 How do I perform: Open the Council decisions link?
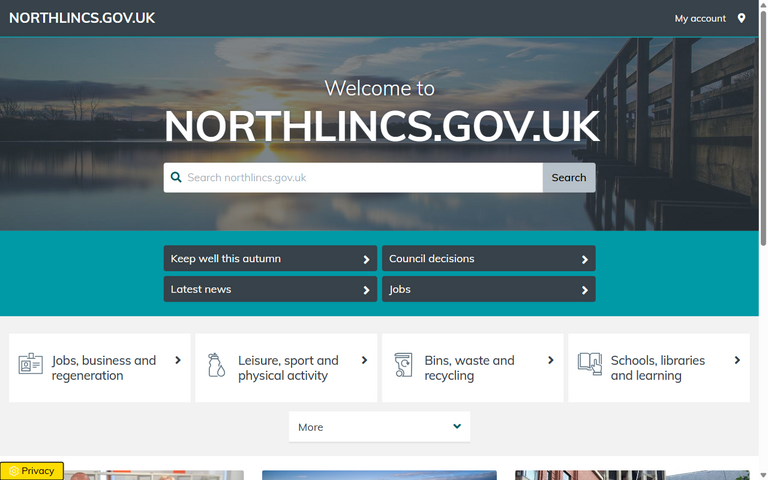pyautogui.click(x=488, y=259)
